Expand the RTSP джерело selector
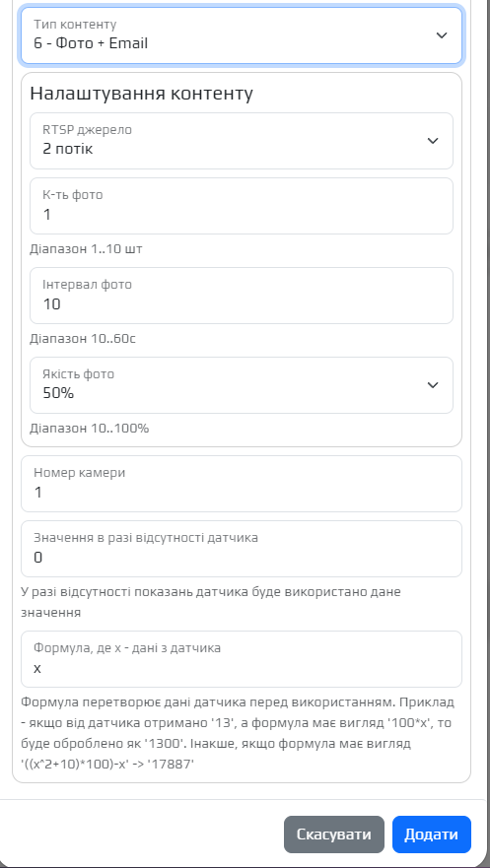This screenshot has width=490, height=868. [242, 141]
